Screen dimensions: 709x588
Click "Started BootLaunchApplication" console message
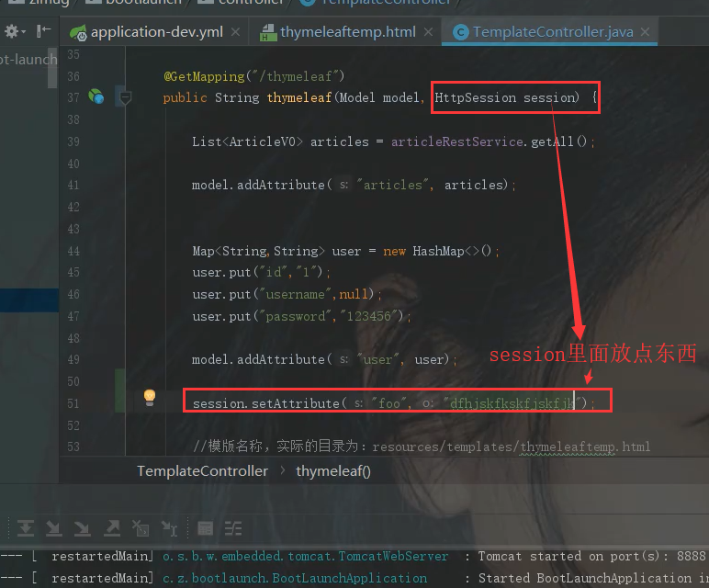[585, 579]
